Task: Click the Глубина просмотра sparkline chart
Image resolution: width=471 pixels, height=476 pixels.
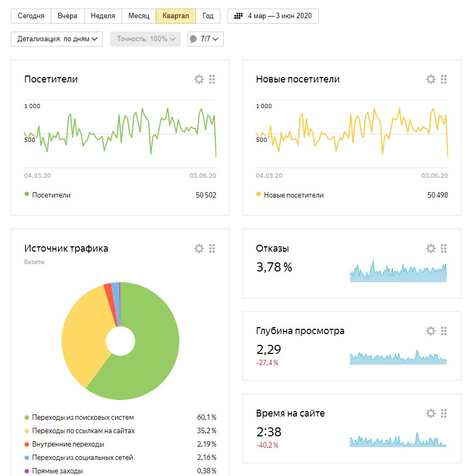Action: (x=398, y=357)
